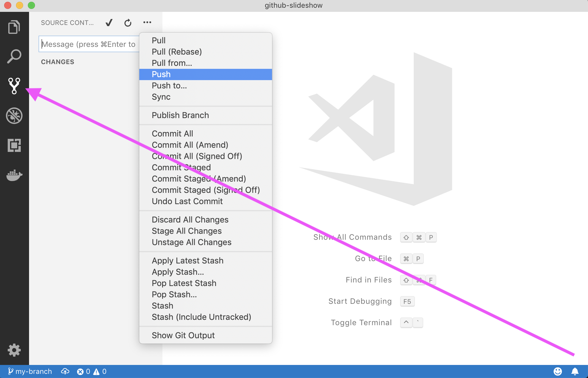The height and width of the screenshot is (378, 588).
Task: Select Unstage All Changes
Action: pyautogui.click(x=206, y=242)
